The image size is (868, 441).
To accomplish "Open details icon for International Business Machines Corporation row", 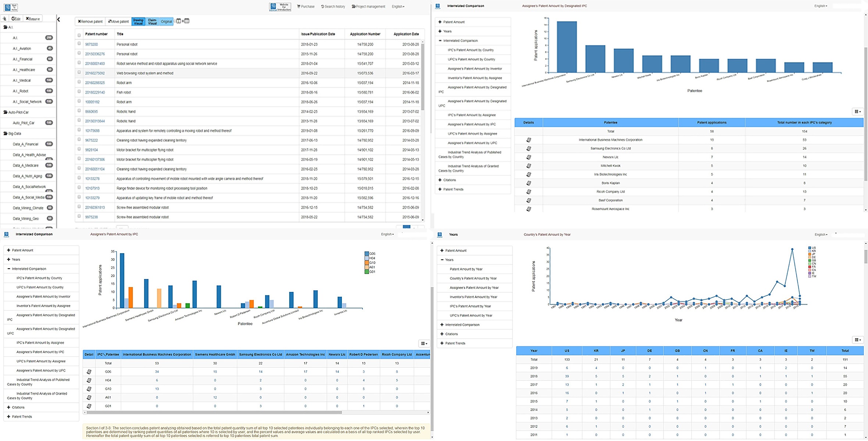I will tap(529, 140).
